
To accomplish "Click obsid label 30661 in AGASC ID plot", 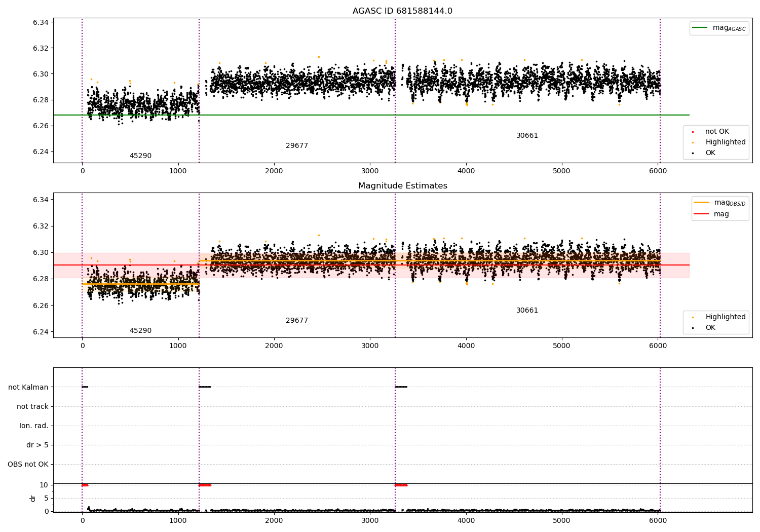I will [x=527, y=136].
